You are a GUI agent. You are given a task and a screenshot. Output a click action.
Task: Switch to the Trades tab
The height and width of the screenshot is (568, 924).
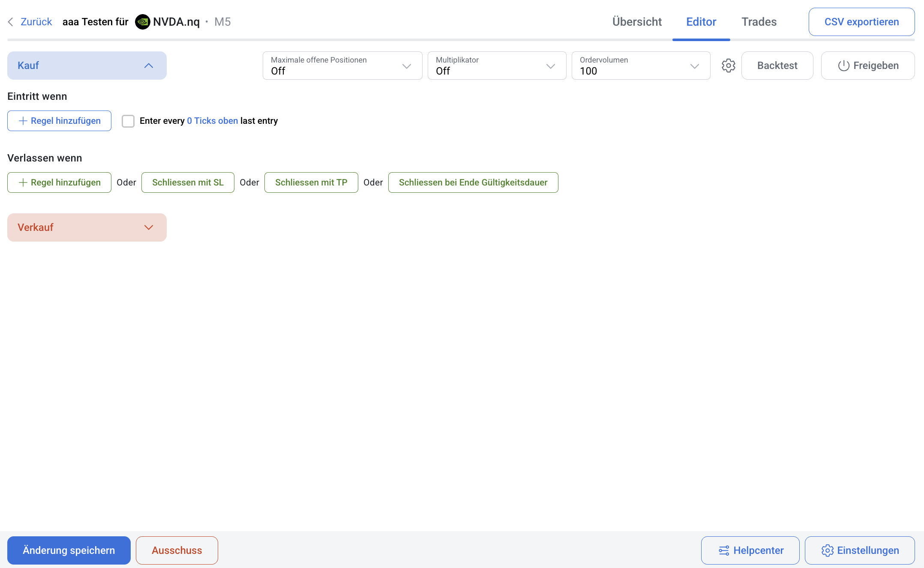(x=759, y=22)
